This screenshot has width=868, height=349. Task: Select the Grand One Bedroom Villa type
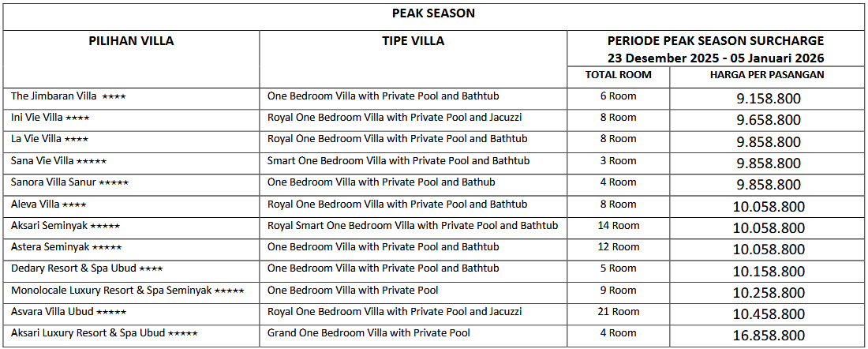pyautogui.click(x=369, y=333)
